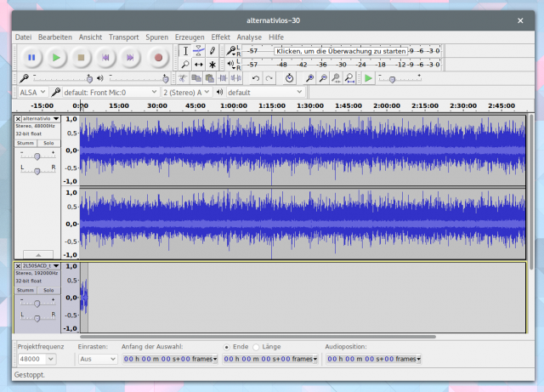Click the Undo arrow icon
Image resolution: width=544 pixels, height=392 pixels.
click(x=256, y=78)
